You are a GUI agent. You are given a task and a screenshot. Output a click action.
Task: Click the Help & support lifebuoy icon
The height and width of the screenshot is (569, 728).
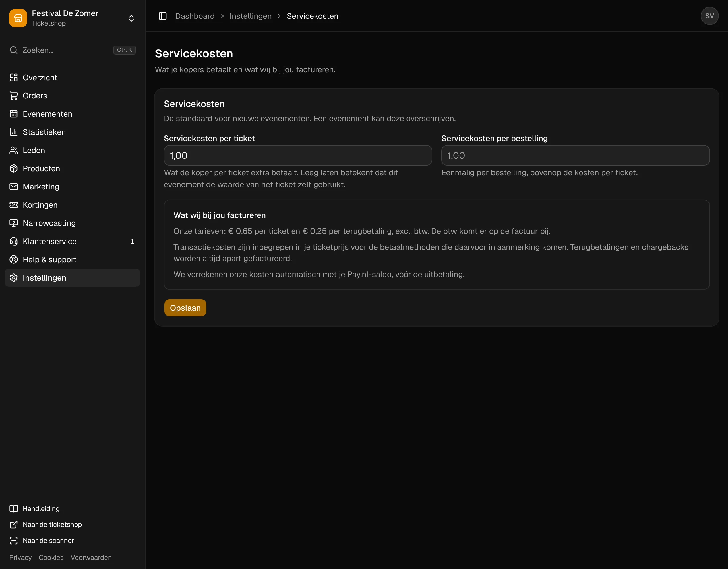pos(14,259)
